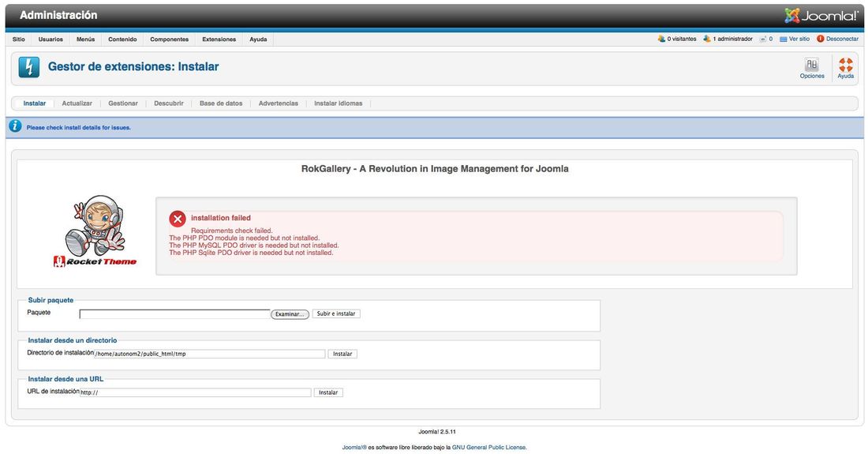Click the Subir e instalar button
Image resolution: width=868 pixels, height=454 pixels.
click(x=336, y=313)
